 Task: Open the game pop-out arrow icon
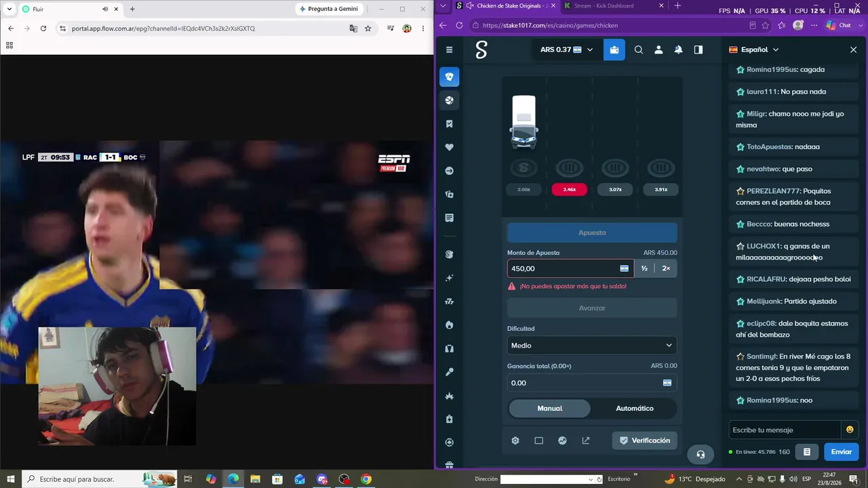[586, 441]
